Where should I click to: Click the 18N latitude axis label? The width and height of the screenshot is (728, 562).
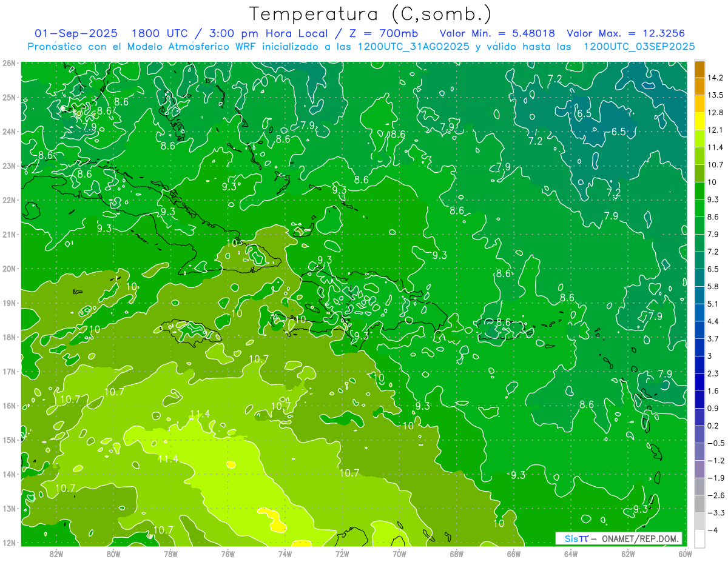(9, 337)
